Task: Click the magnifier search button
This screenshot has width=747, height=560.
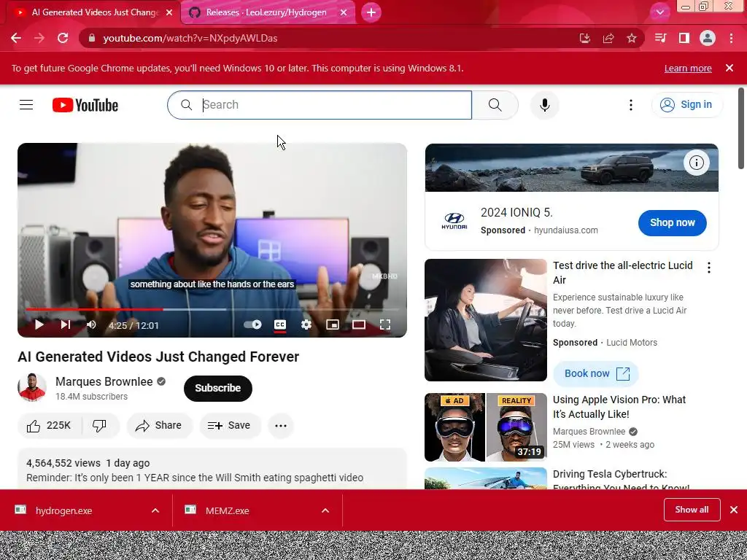Action: pos(495,105)
